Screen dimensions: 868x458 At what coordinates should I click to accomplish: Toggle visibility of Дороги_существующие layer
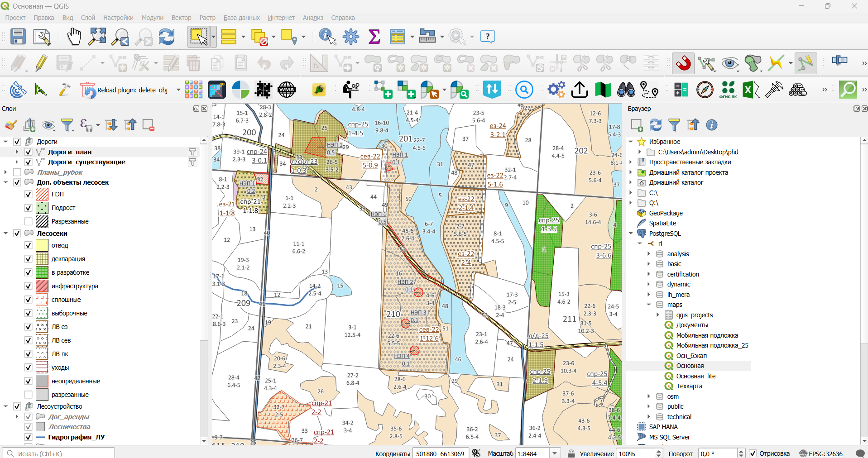[28, 162]
